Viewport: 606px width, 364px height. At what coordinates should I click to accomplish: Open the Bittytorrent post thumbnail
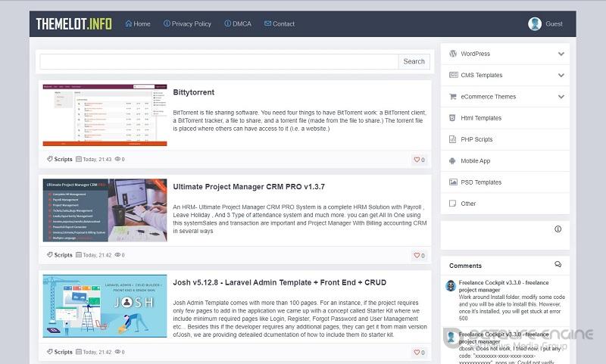tap(105, 115)
